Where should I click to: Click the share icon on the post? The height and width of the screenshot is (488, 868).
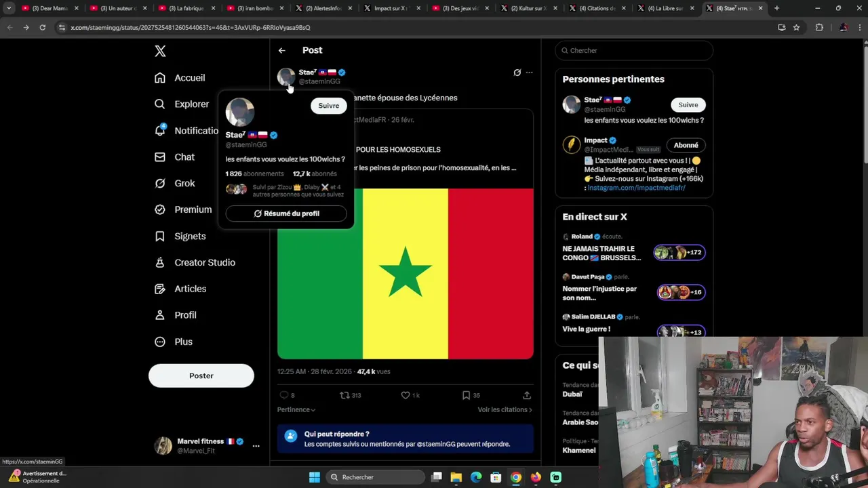tap(527, 395)
